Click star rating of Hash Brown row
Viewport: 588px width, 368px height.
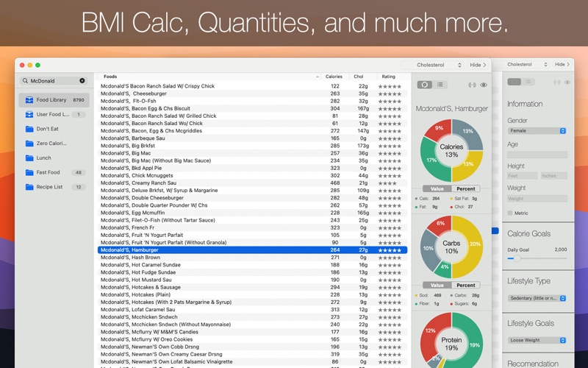390,258
